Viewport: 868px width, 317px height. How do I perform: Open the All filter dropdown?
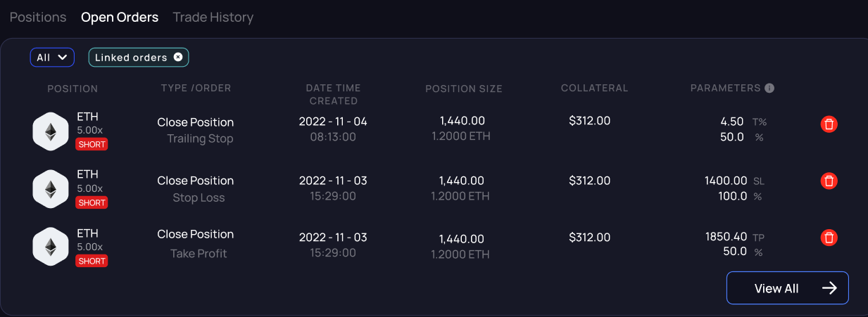pyautogui.click(x=52, y=58)
